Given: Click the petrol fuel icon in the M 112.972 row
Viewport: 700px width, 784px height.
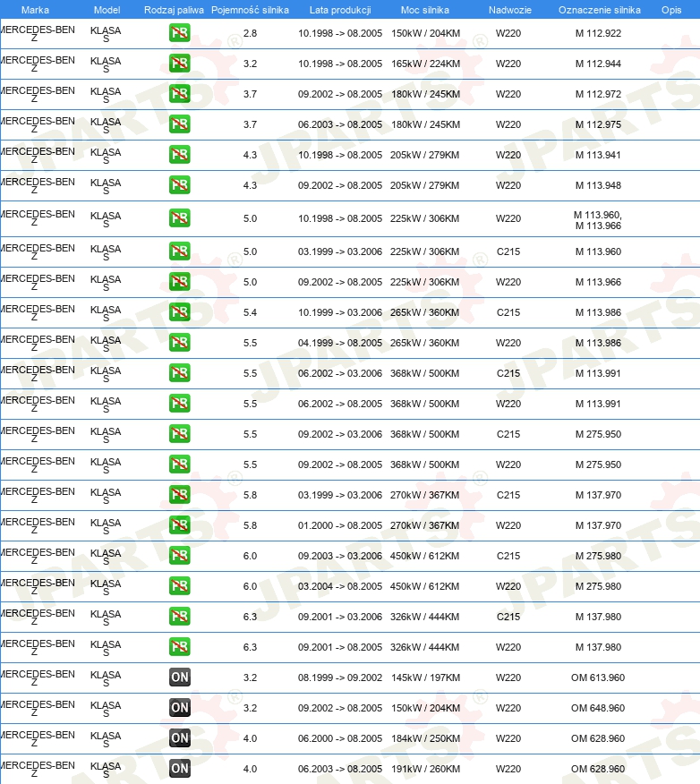Looking at the screenshot, I should [180, 94].
